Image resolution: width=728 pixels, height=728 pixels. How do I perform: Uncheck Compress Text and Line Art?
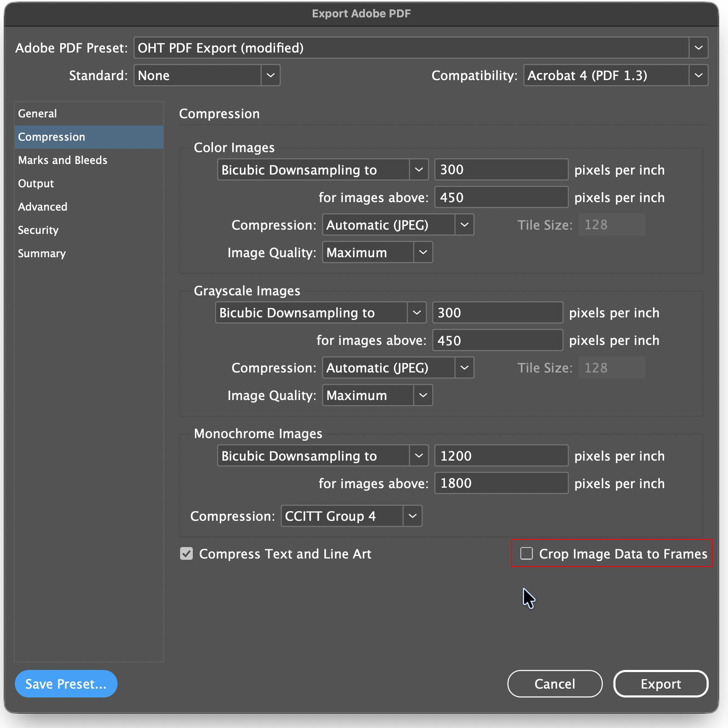click(186, 553)
